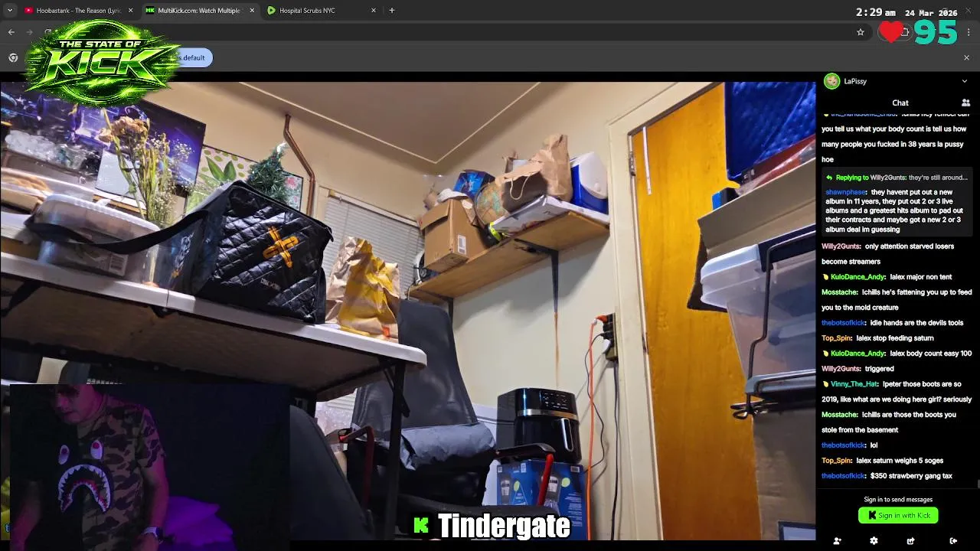Click Sign in to send messages text

(898, 500)
